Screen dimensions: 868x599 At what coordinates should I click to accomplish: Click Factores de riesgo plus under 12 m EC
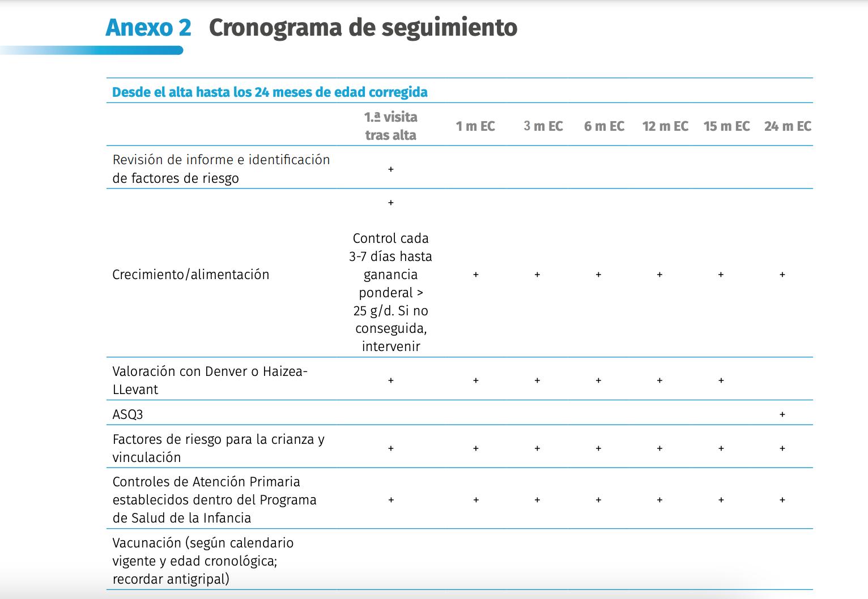(x=659, y=448)
